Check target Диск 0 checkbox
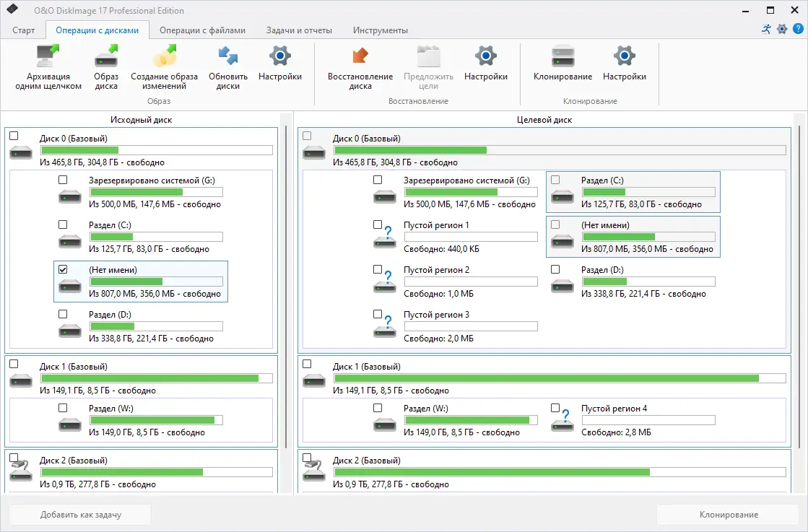Viewport: 808px width, 532px height. 307,136
